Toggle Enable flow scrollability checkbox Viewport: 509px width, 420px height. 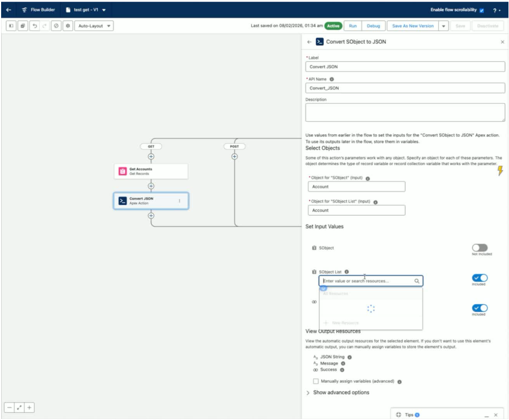(481, 10)
